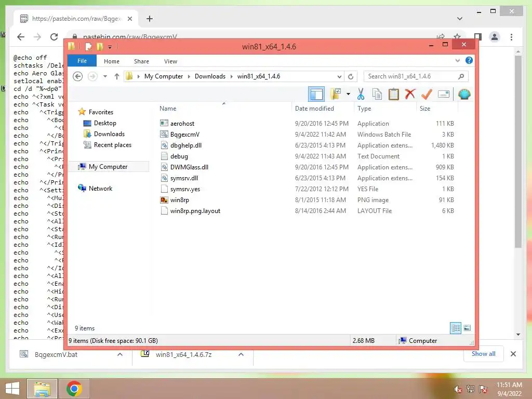Select the BqgexcmV batch file
The image size is (532, 399).
185,135
